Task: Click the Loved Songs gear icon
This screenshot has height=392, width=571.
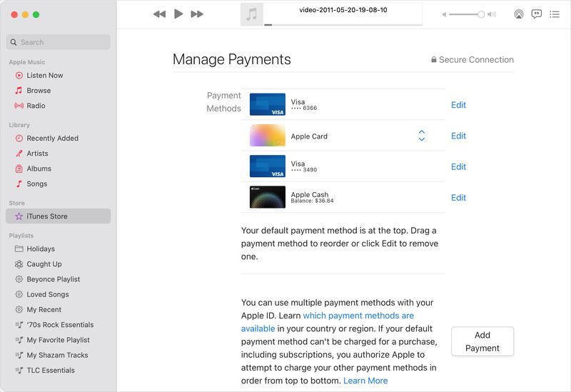Action: pos(19,294)
